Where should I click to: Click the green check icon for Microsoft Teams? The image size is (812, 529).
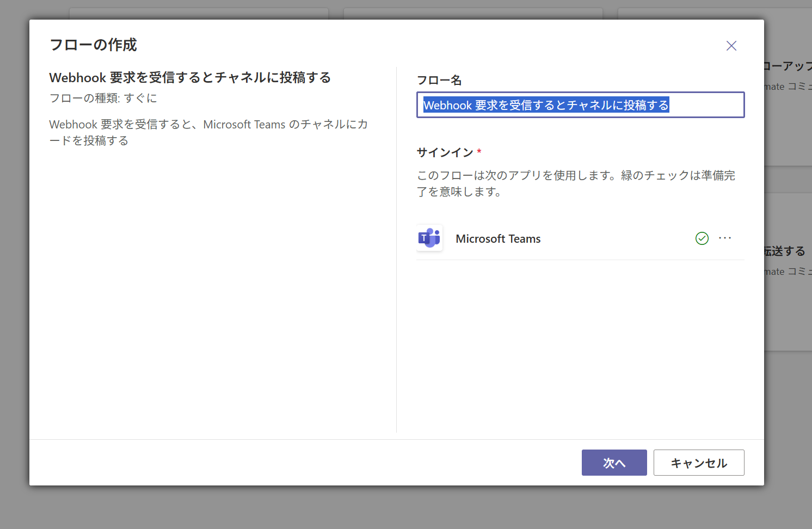coord(702,238)
